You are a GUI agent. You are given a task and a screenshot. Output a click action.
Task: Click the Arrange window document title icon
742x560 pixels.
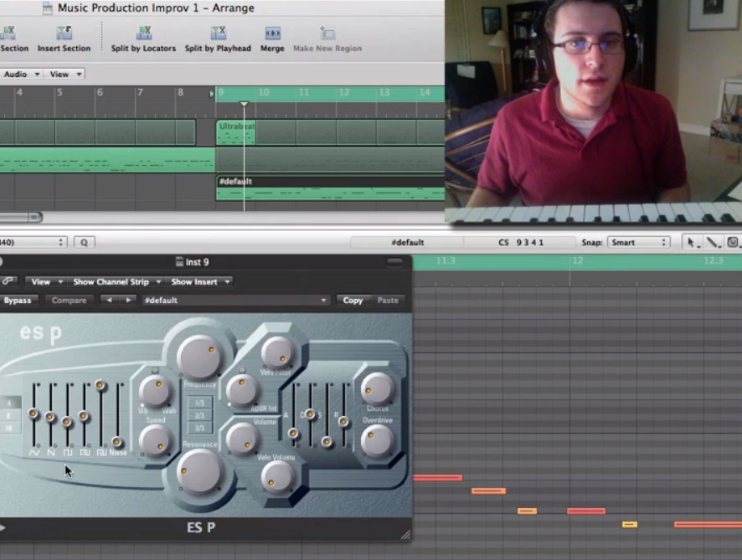tap(48, 8)
